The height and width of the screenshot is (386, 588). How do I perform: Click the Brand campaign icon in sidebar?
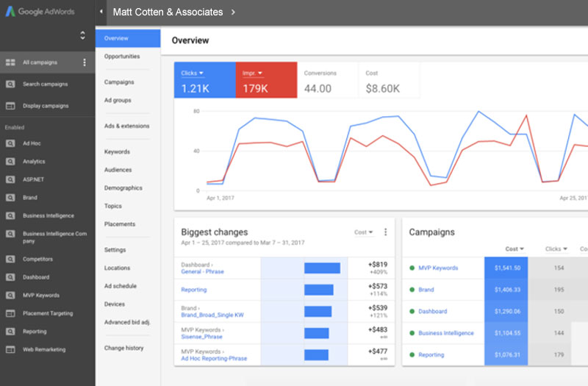point(10,197)
